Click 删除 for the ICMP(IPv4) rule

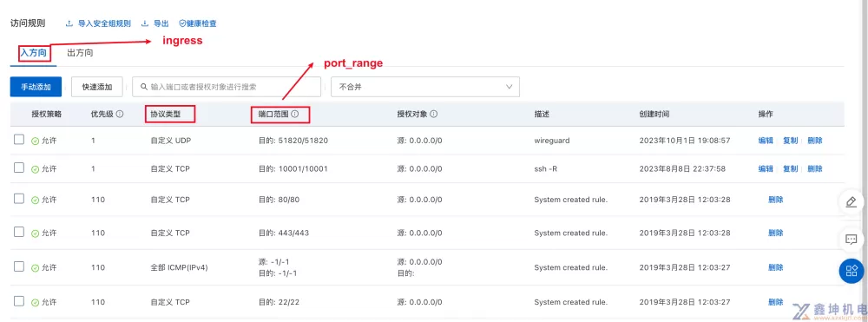click(775, 267)
